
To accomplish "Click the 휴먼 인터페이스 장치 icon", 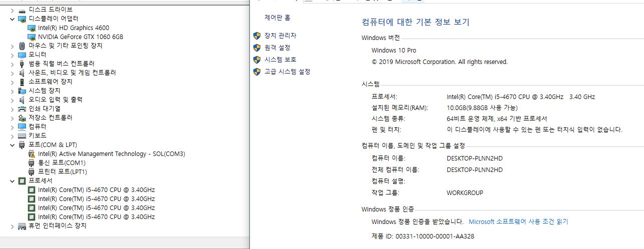I will click(x=22, y=225).
